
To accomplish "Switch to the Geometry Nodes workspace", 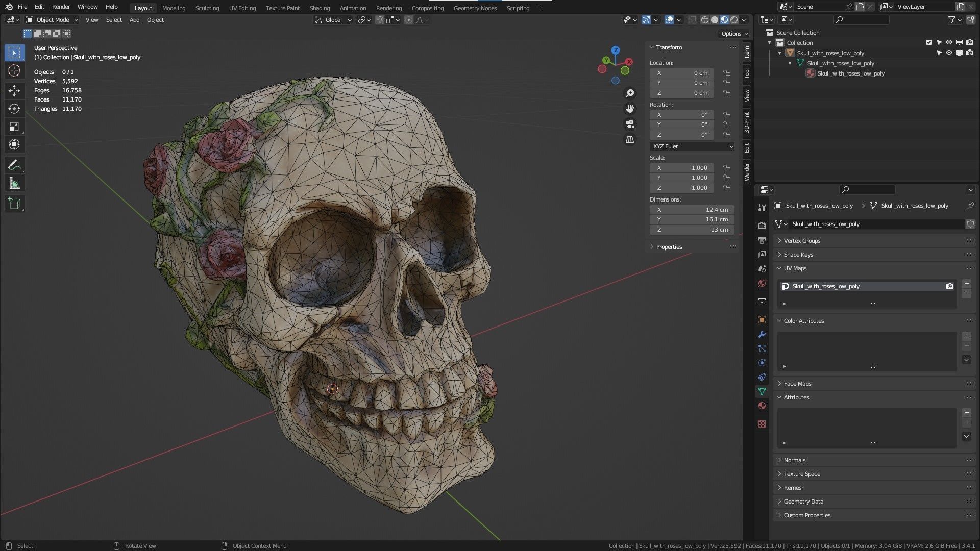I will 475,8.
